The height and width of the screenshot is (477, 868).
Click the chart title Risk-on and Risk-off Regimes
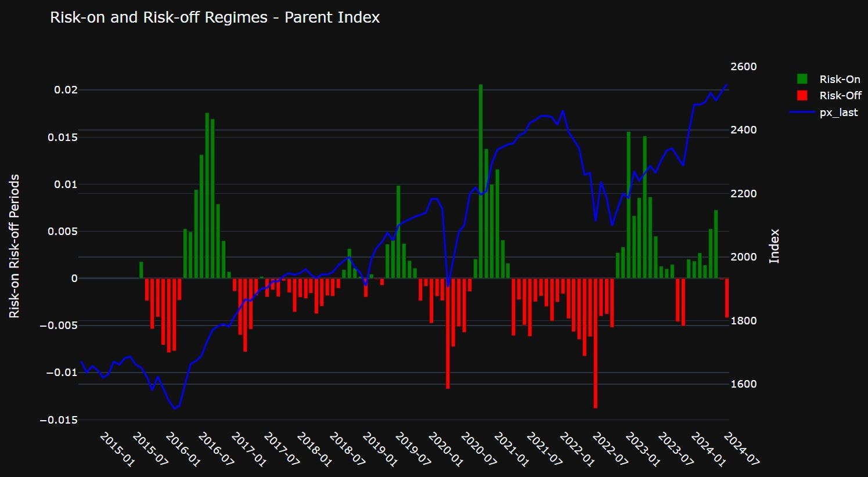pyautogui.click(x=215, y=17)
